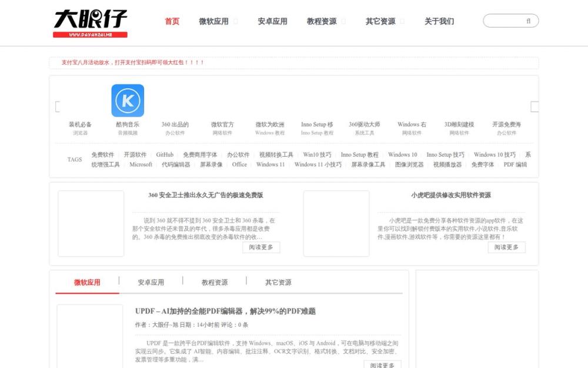
Task: Select the Windows 10 技巧 tag
Action: coord(495,155)
